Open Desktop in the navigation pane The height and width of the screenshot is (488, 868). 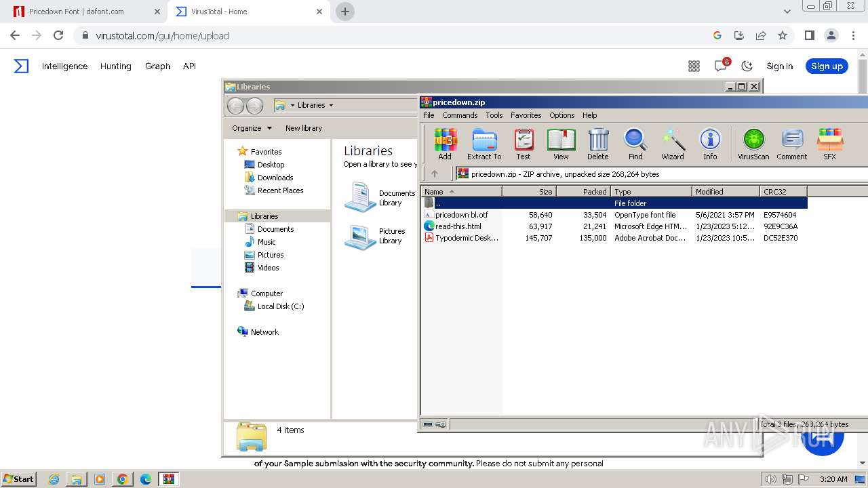[271, 165]
